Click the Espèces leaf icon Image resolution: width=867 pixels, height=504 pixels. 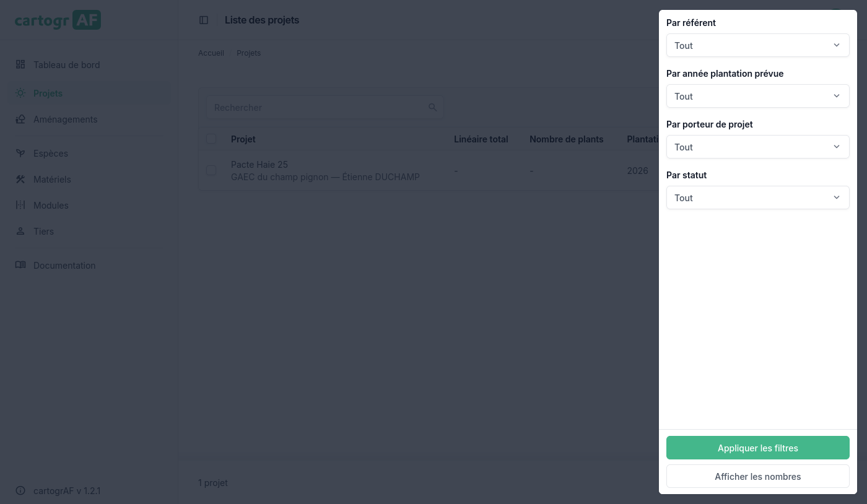20,153
